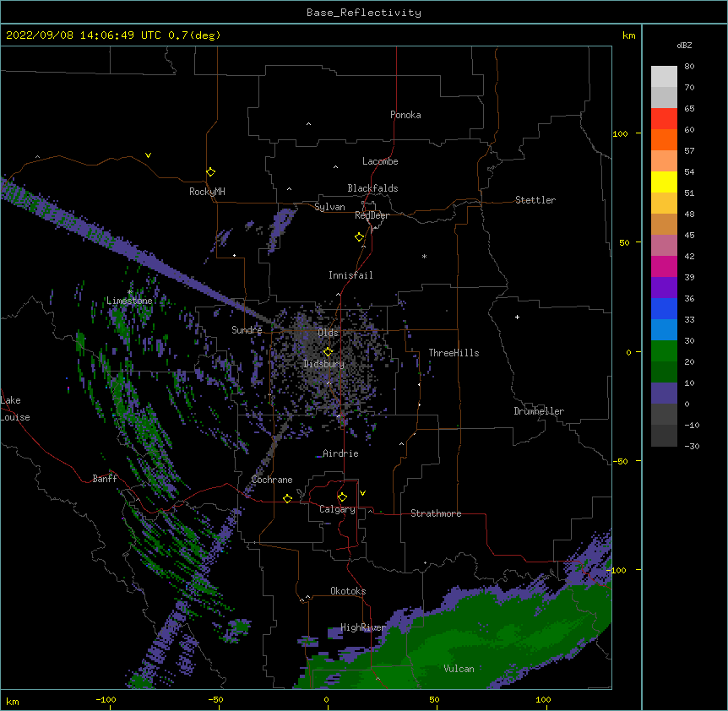Image resolution: width=728 pixels, height=711 pixels.
Task: Click the slate purple 0-10 dBZ swatch
Action: 664,393
